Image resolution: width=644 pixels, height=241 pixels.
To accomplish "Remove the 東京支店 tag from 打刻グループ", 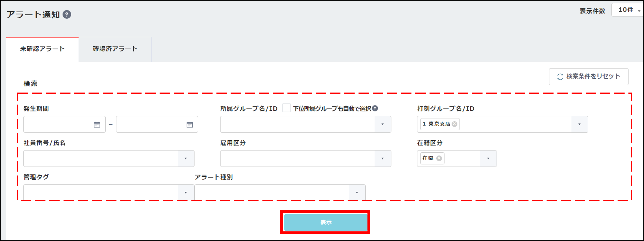I will click(454, 124).
